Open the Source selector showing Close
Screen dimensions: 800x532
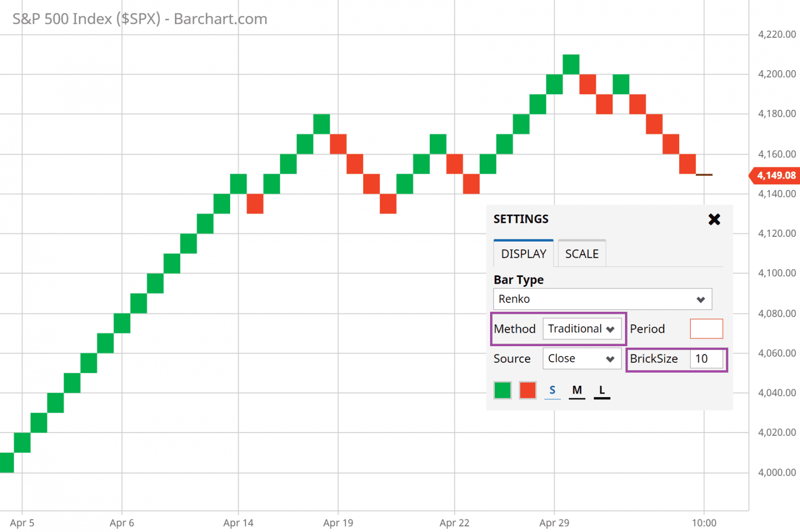[x=582, y=359]
